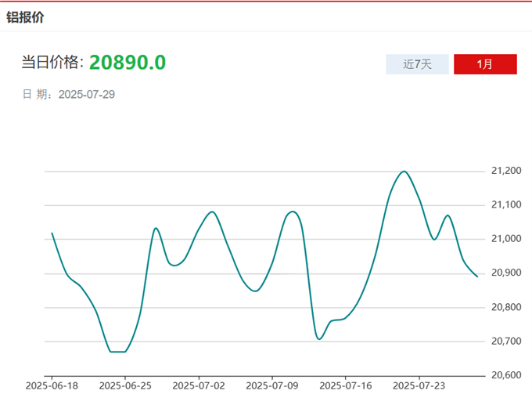Click the 21,000 y-axis label

pos(507,239)
